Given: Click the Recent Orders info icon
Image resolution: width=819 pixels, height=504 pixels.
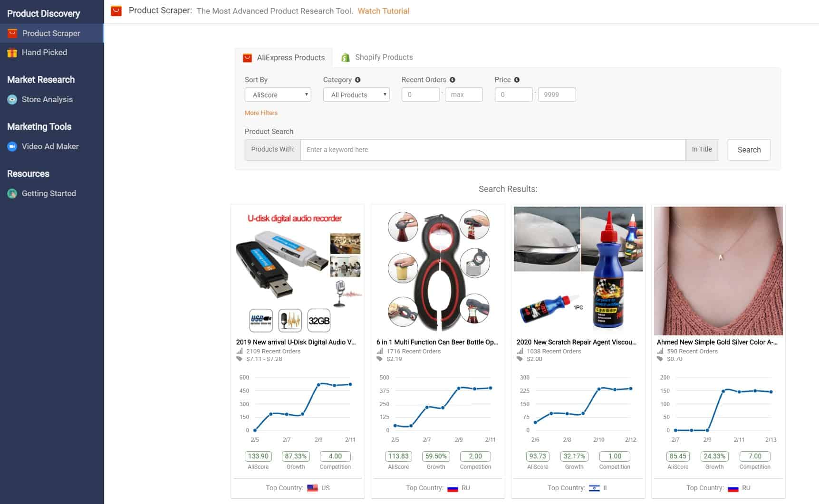Looking at the screenshot, I should tap(452, 80).
